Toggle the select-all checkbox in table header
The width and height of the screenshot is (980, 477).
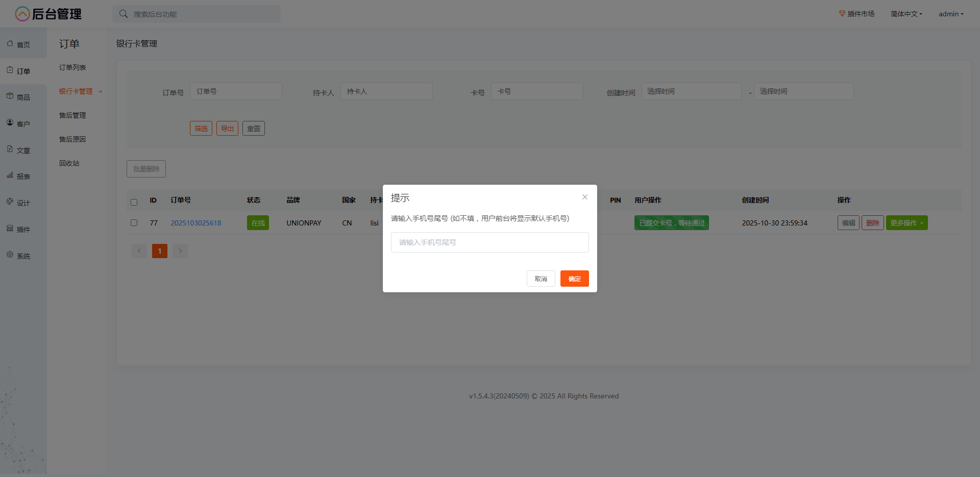tap(134, 202)
